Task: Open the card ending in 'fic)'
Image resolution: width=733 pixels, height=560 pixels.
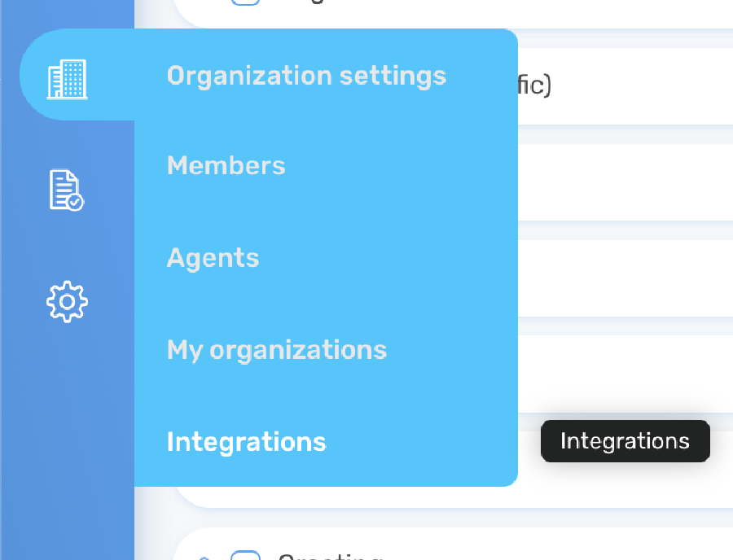Action: point(619,83)
